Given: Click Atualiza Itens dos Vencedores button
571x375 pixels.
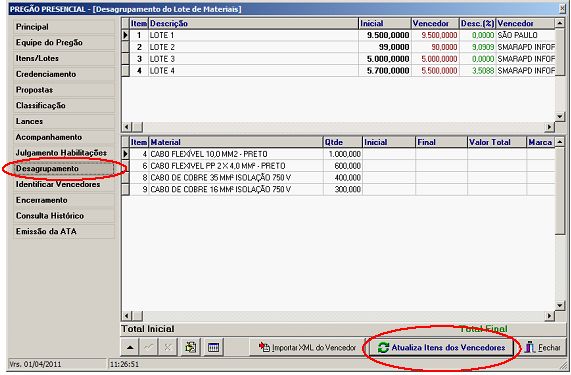Looking at the screenshot, I should point(441,347).
